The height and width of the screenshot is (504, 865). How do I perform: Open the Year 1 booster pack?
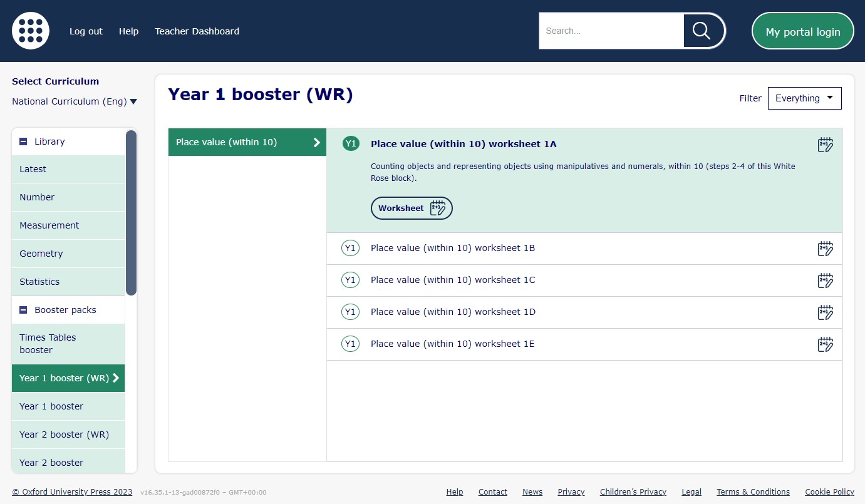[x=68, y=406]
